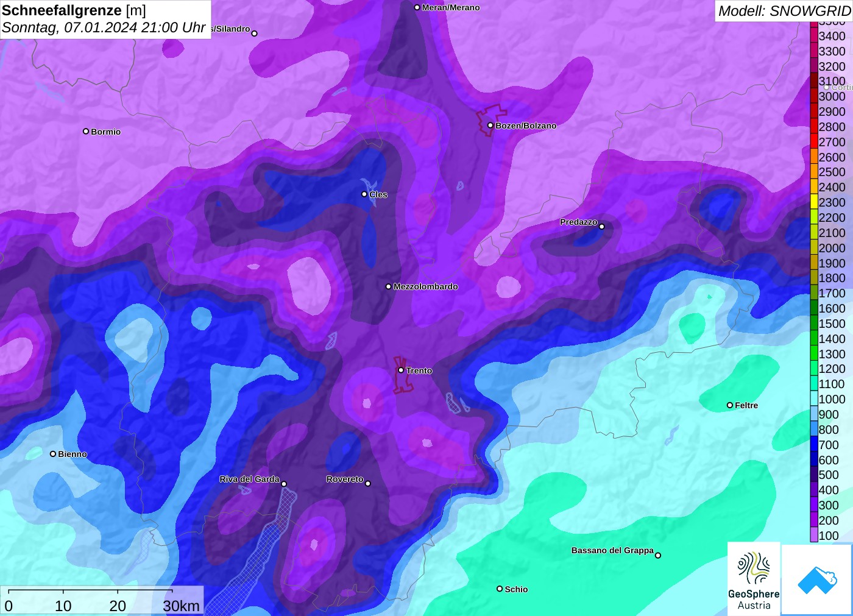
Task: Click the 700 blue legend swatch
Action: [x=813, y=444]
